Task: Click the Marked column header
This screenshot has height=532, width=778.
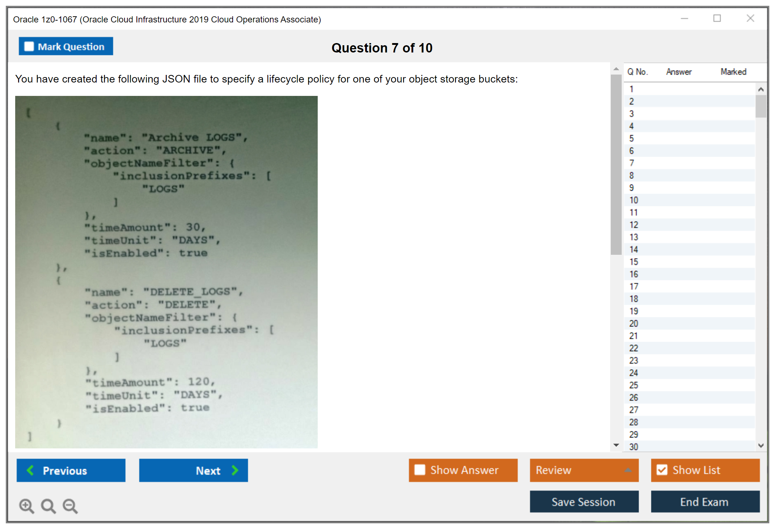Action: [733, 72]
